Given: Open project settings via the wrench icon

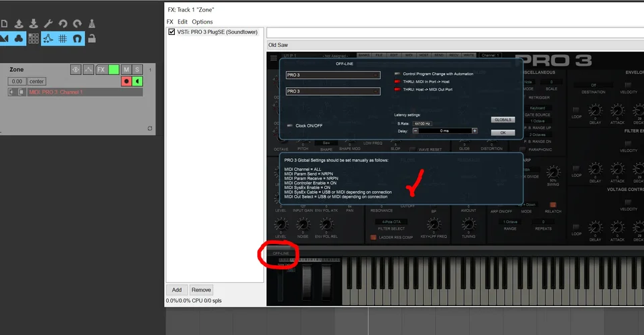Looking at the screenshot, I should [x=48, y=24].
